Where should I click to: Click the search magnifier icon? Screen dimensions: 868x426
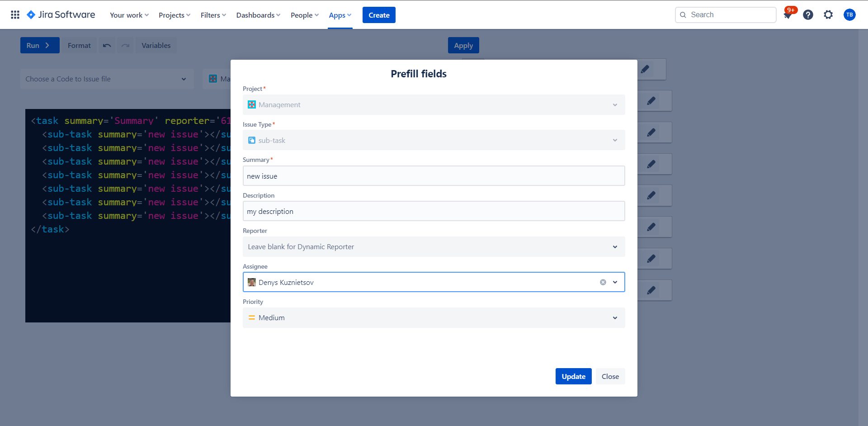(683, 15)
